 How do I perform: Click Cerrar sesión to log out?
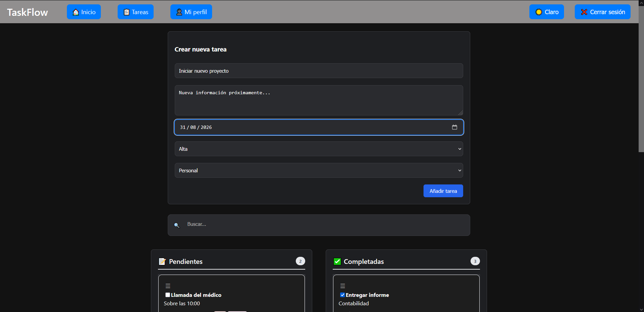point(602,12)
